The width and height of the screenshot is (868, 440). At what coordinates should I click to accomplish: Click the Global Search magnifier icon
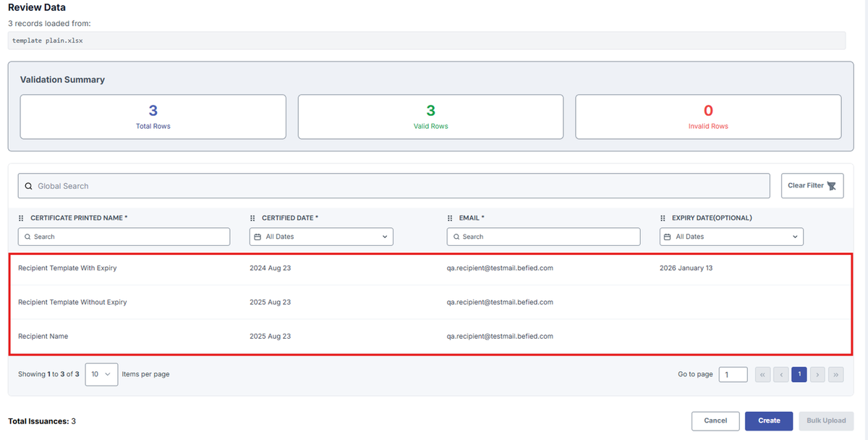[x=28, y=186]
